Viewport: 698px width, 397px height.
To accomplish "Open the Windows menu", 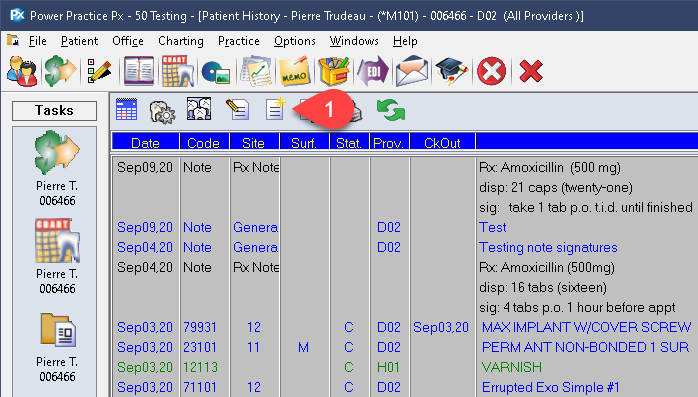I will 354,41.
